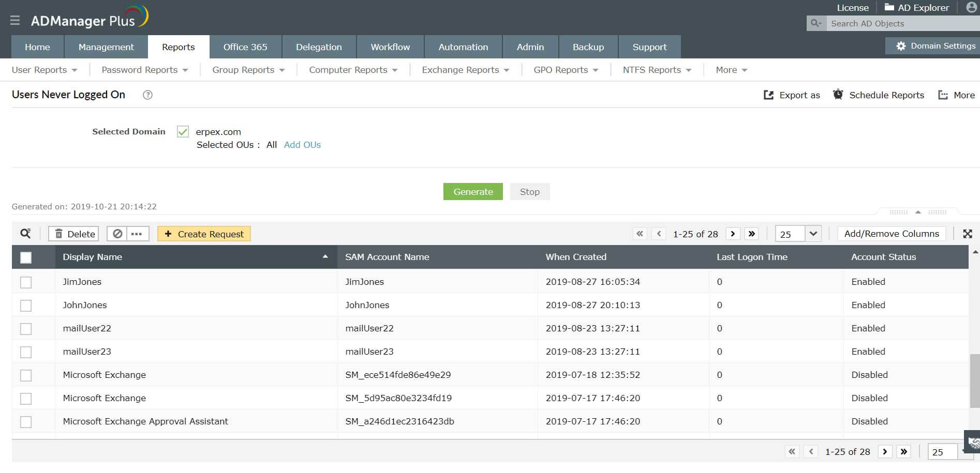
Task: Jump to last page in top pagination
Action: [752, 234]
